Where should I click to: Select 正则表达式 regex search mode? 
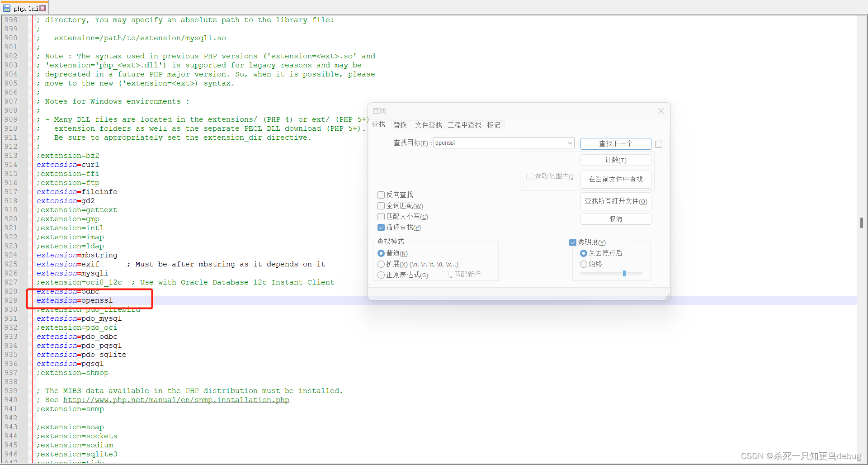pyautogui.click(x=381, y=275)
